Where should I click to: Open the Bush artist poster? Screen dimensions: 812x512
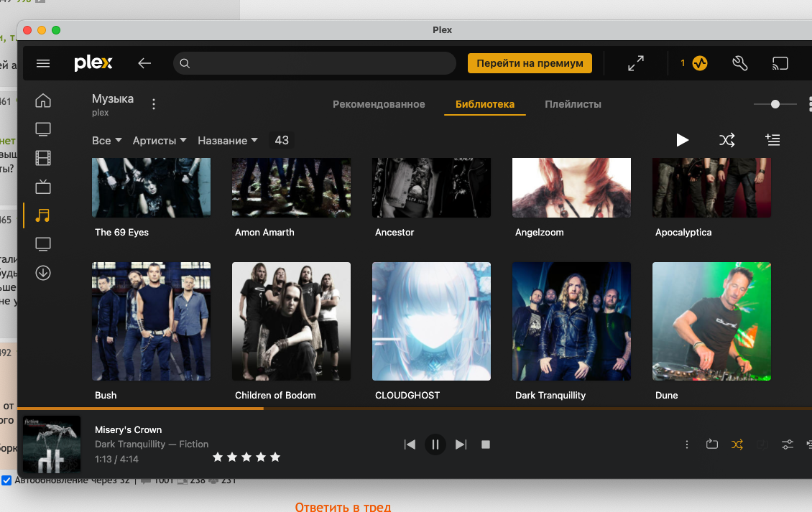click(151, 321)
